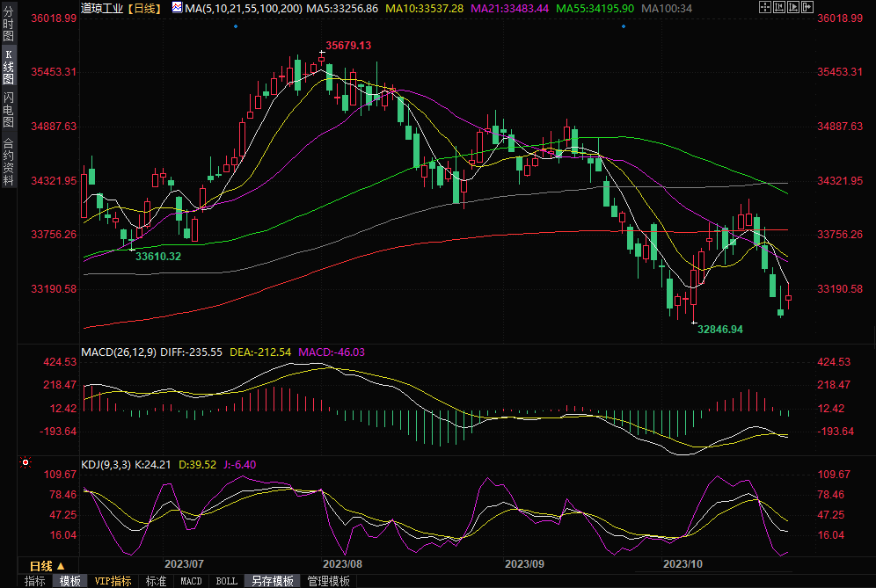
Task: Click the fourth chart tool icon at top right
Action: click(807, 8)
